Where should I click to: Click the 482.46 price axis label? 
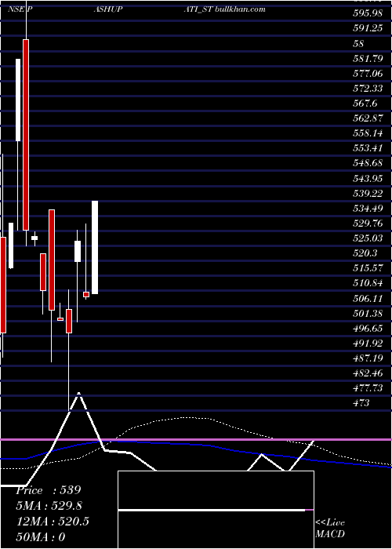(368, 373)
